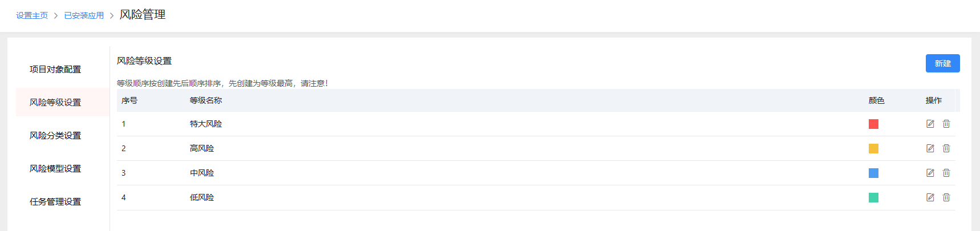Delete the 特大风险 level row
Screen dimensions: 980x231
coord(946,124)
